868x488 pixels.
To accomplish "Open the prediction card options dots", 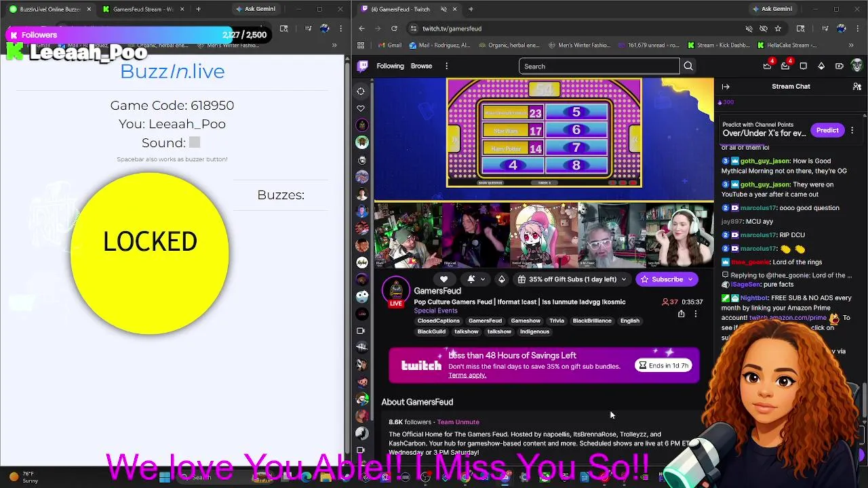I will 852,130.
